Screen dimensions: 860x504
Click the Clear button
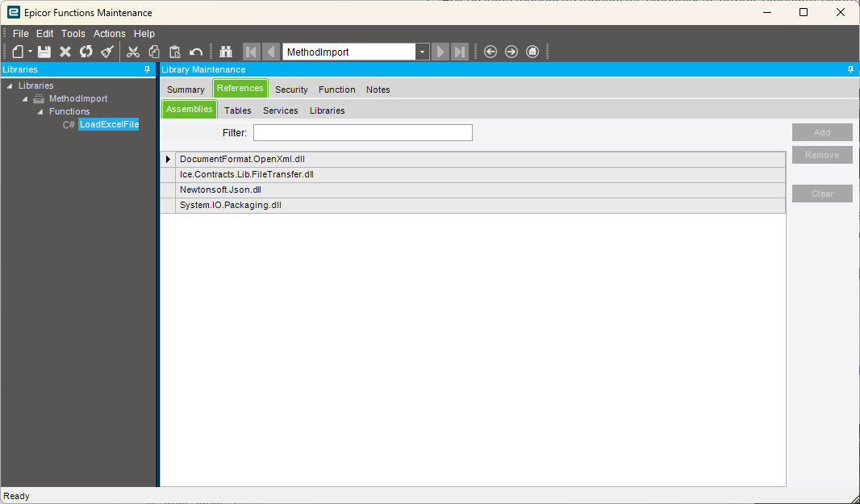click(822, 194)
